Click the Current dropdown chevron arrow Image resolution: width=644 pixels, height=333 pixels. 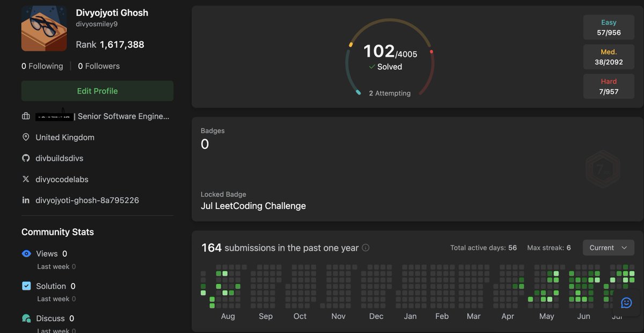pos(624,248)
